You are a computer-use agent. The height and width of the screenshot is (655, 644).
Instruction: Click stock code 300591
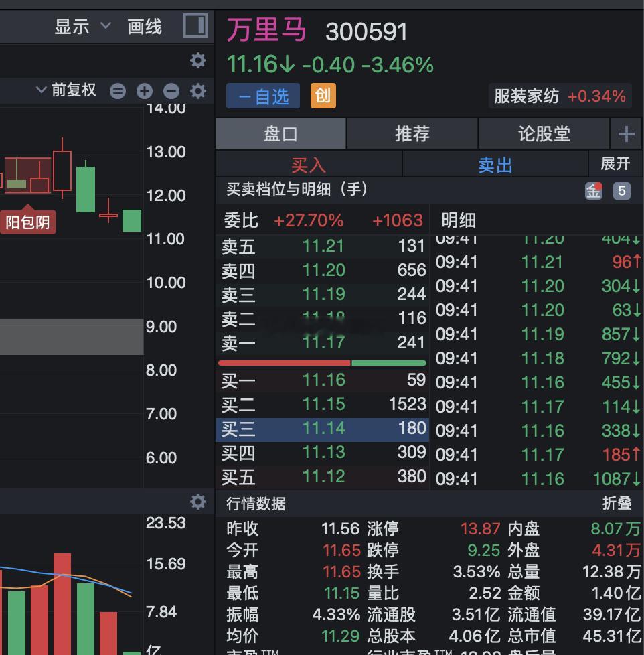(366, 31)
